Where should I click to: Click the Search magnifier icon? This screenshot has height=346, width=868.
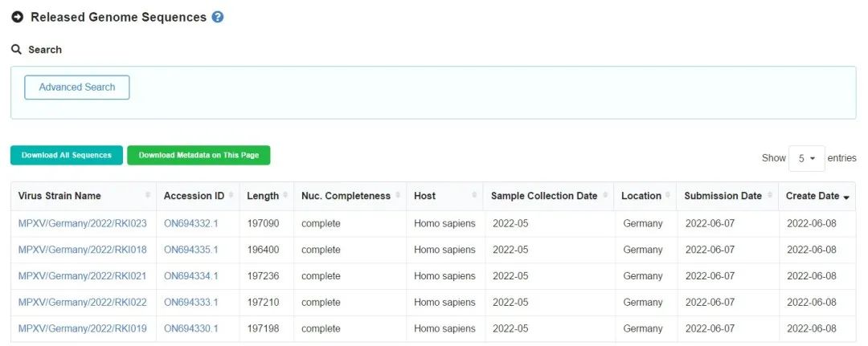[16, 50]
